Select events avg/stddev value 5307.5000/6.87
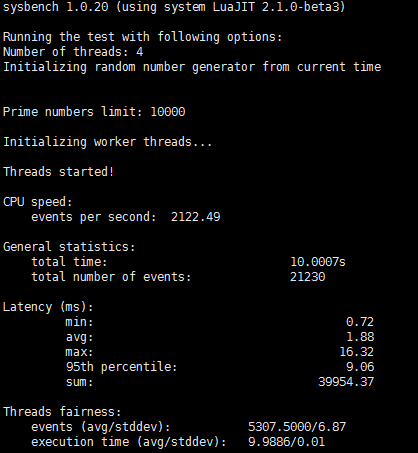Screen dimensions: 418x453 point(297,427)
